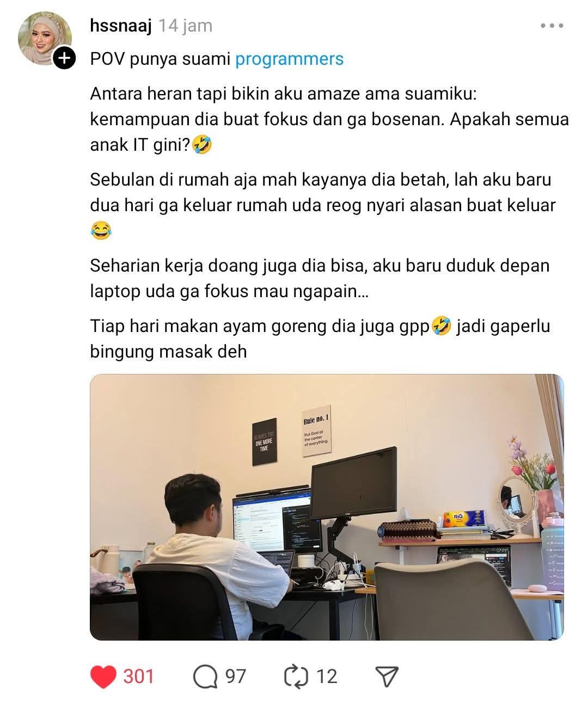Repost using the circular arrows icon

pos(296,677)
